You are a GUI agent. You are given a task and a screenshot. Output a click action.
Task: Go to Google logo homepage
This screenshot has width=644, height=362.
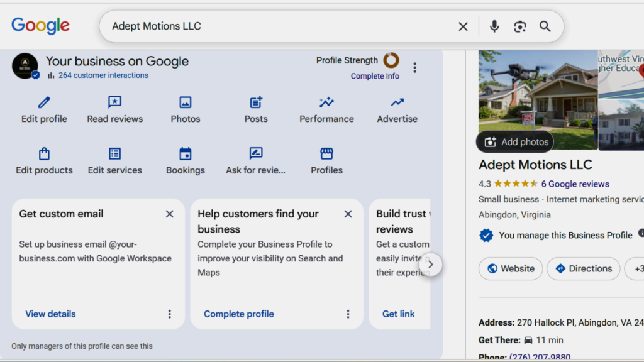(x=40, y=25)
